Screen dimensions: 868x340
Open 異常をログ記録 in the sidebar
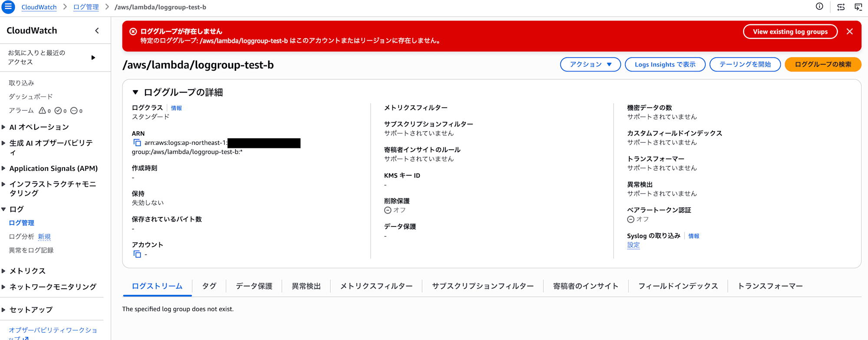tap(31, 250)
